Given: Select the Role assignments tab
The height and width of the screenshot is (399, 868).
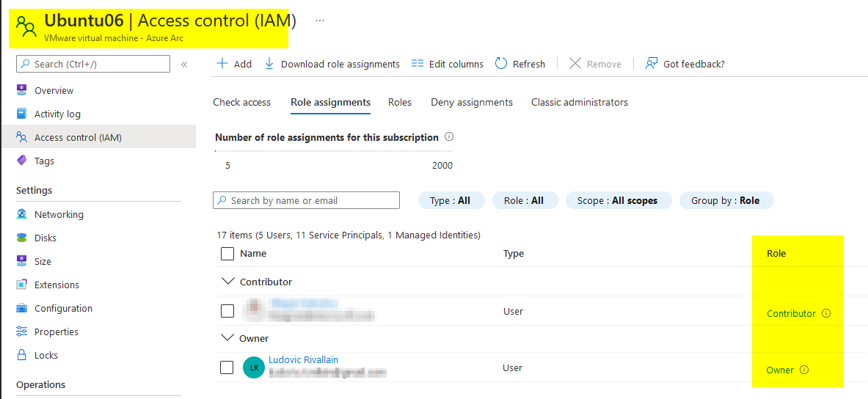Looking at the screenshot, I should coord(330,103).
